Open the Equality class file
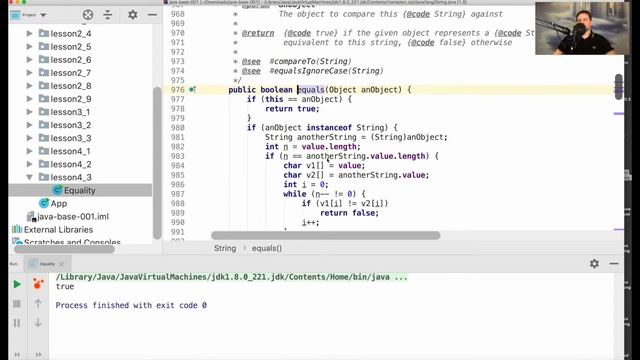 pyautogui.click(x=80, y=190)
